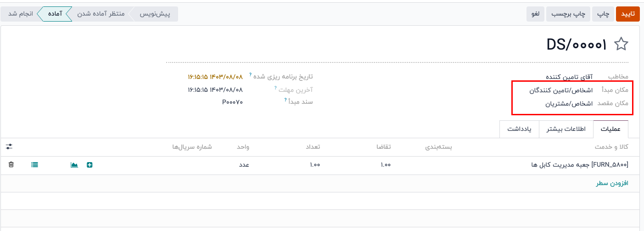Open the optional columns settings of the table
The height and width of the screenshot is (231, 644).
point(9,146)
